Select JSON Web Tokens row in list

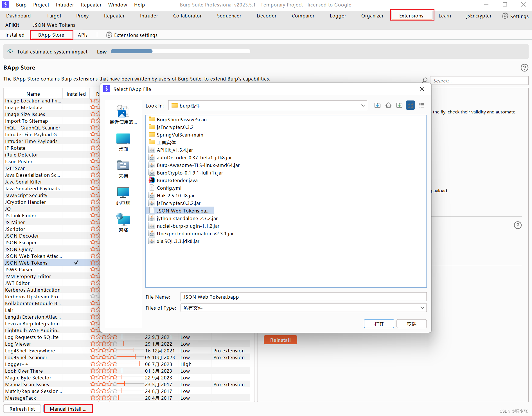[52, 263]
